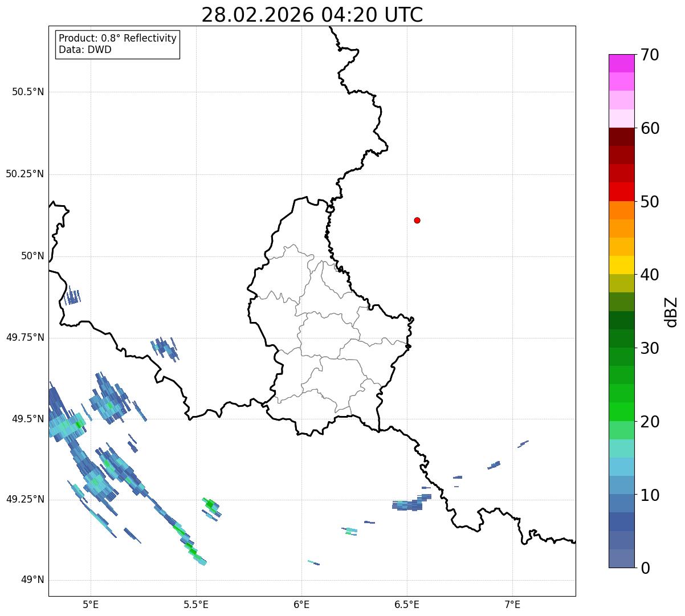
Task: Click the colorbar tick label 70
Action: click(650, 55)
